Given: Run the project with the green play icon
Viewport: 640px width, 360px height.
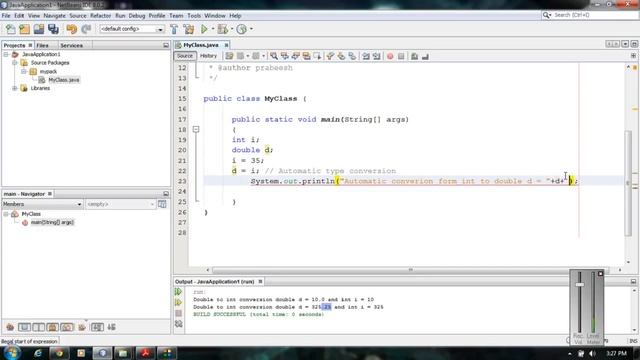Looking at the screenshot, I should click(x=204, y=29).
